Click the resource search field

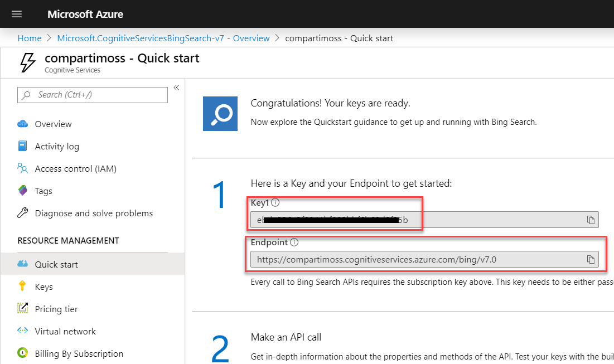click(92, 95)
